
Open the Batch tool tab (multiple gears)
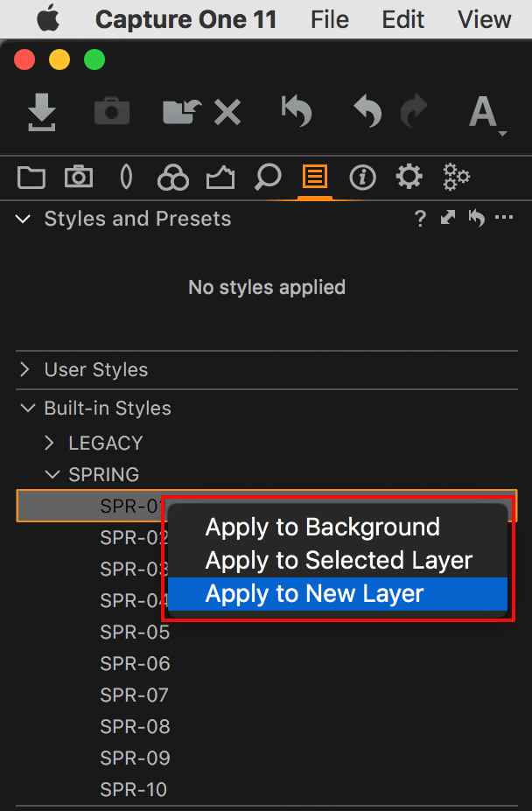[457, 178]
